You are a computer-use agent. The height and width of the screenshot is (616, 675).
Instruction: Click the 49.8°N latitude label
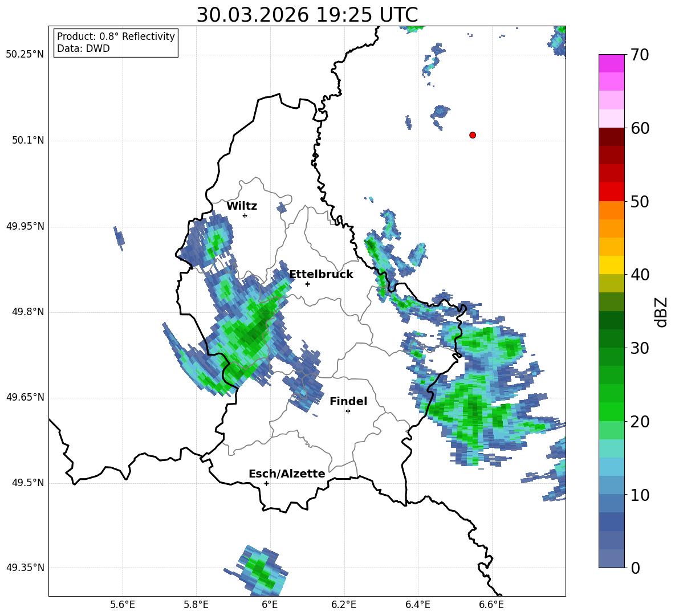point(28,312)
